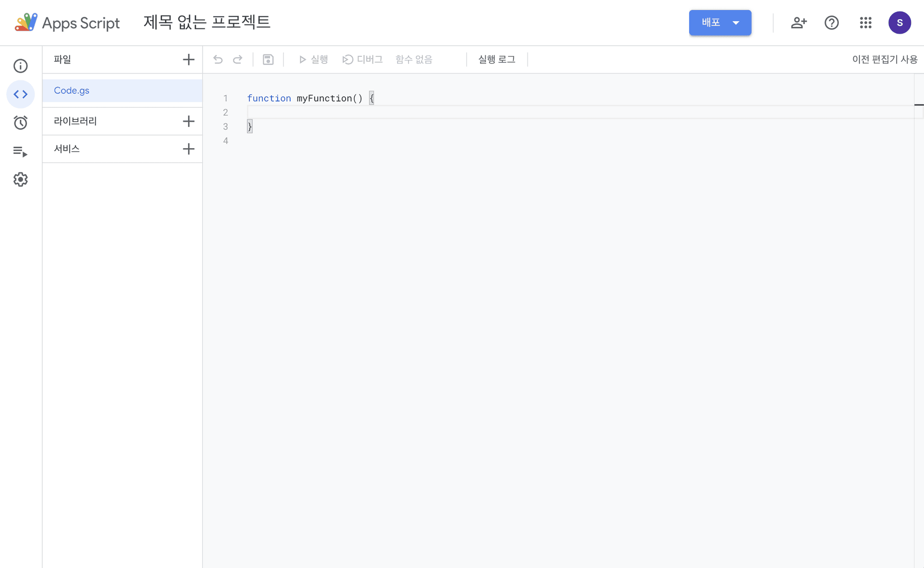Open the Triggers alarm clock icon
924x568 pixels.
pyautogui.click(x=20, y=123)
